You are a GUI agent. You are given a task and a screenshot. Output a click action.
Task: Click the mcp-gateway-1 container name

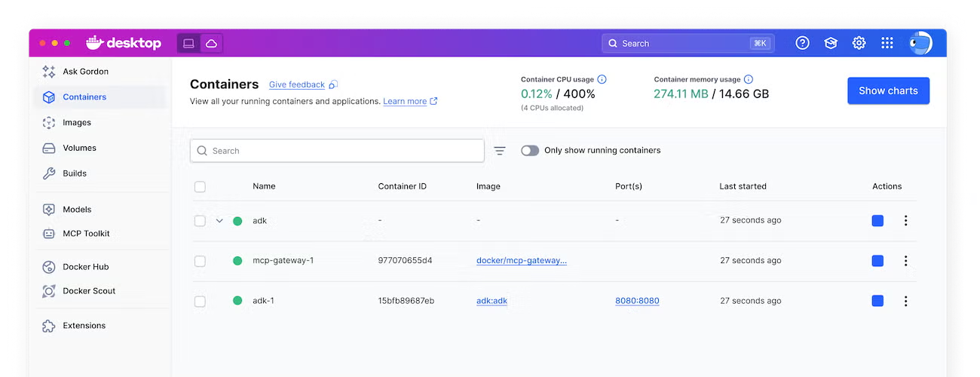click(283, 261)
